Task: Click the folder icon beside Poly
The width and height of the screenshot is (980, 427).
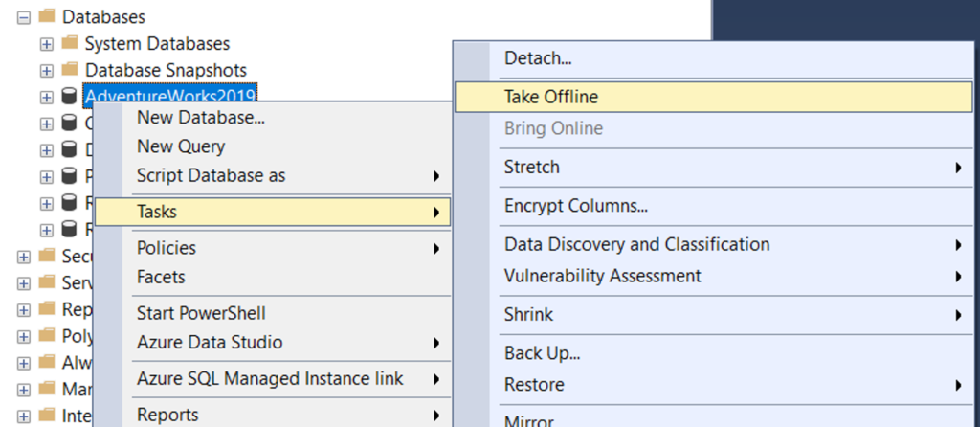Action: coord(46,335)
